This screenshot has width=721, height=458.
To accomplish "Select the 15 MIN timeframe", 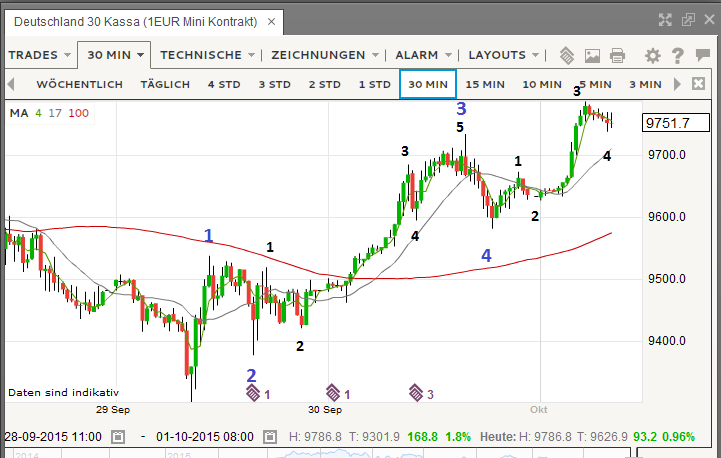I will 485,84.
